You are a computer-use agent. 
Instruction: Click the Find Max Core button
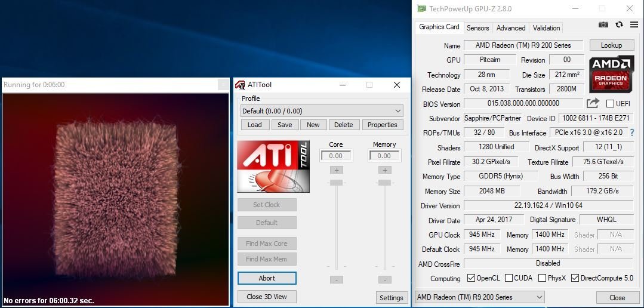(267, 244)
